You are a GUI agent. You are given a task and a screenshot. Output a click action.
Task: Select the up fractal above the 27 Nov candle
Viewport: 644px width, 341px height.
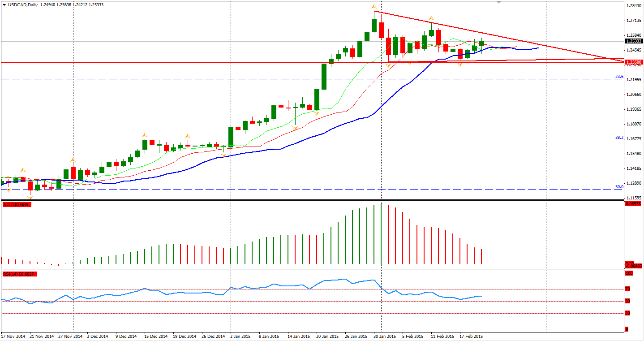[73, 160]
